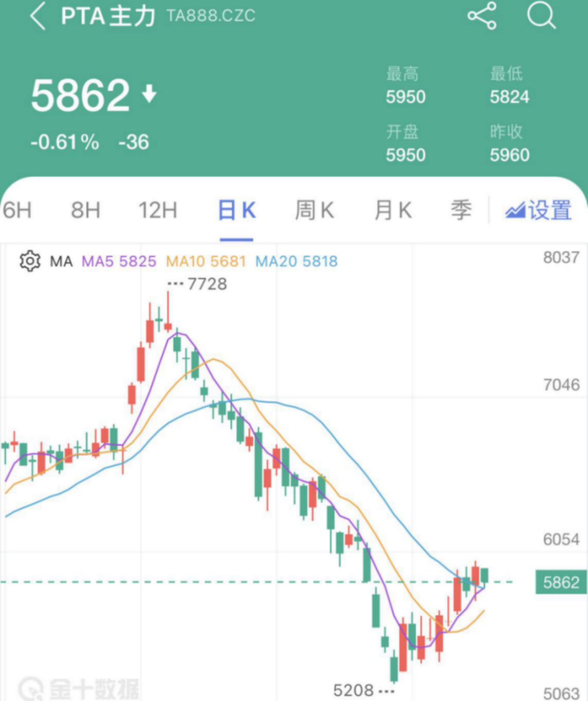Tap the price down arrow indicator

click(x=149, y=94)
